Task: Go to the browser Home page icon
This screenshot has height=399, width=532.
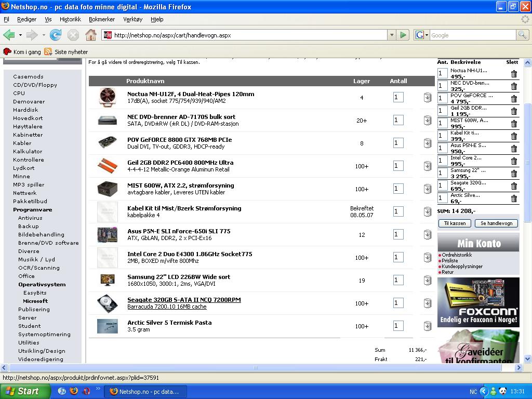Action: 90,35
